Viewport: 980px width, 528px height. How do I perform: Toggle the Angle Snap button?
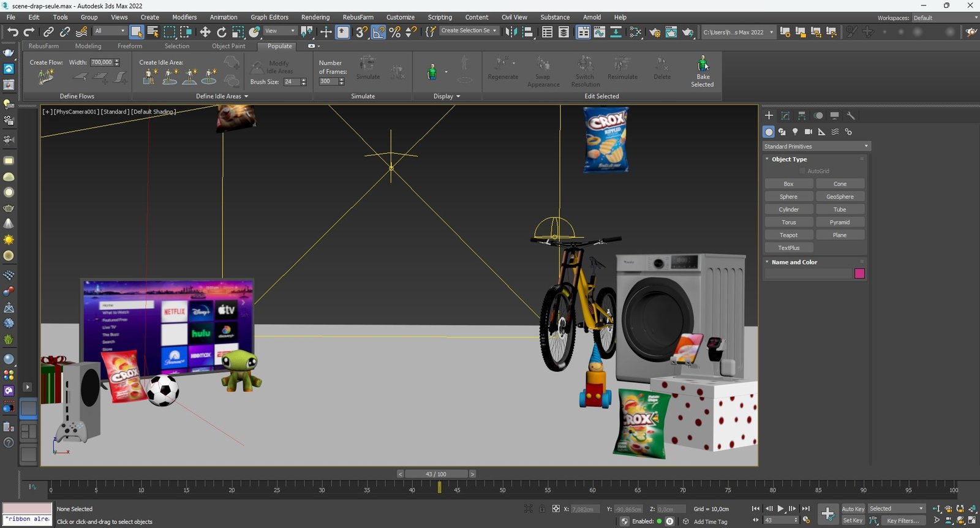(379, 32)
